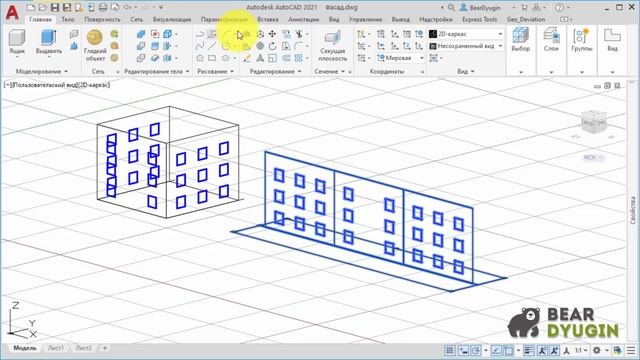
Task: Select the Выдавить (Extrude) tool
Action: (49, 42)
